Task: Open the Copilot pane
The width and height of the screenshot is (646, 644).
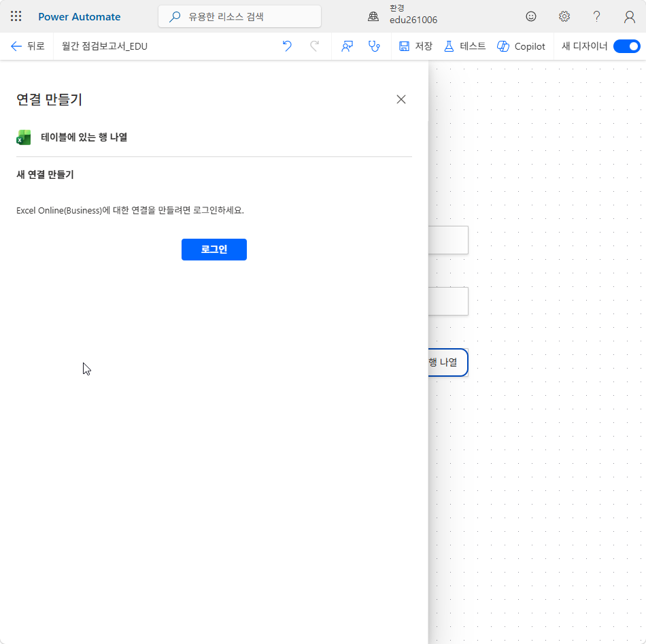Action: [x=521, y=46]
